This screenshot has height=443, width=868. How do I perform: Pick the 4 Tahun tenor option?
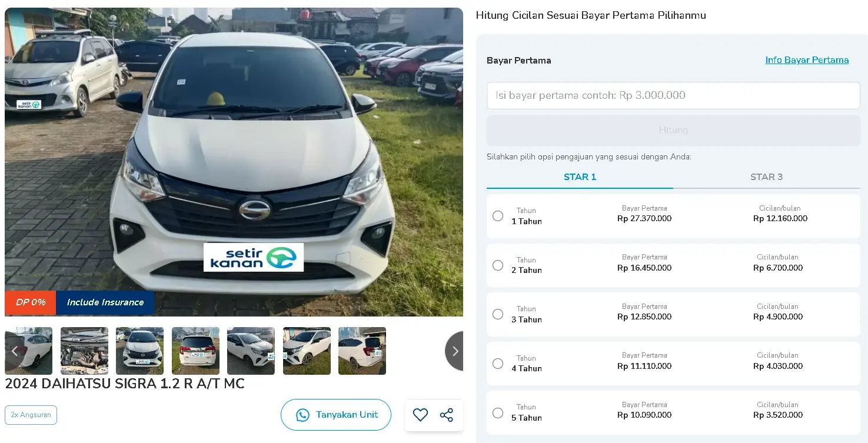[498, 364]
